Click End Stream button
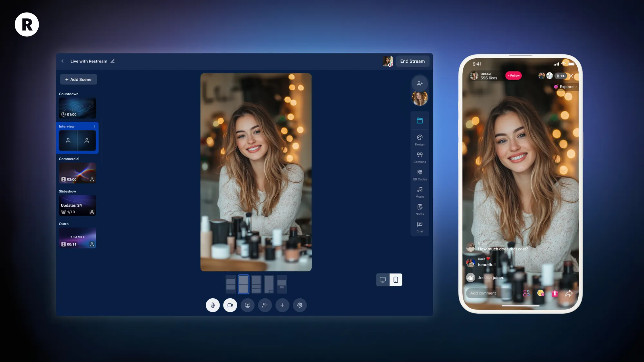The image size is (644, 362). click(412, 61)
